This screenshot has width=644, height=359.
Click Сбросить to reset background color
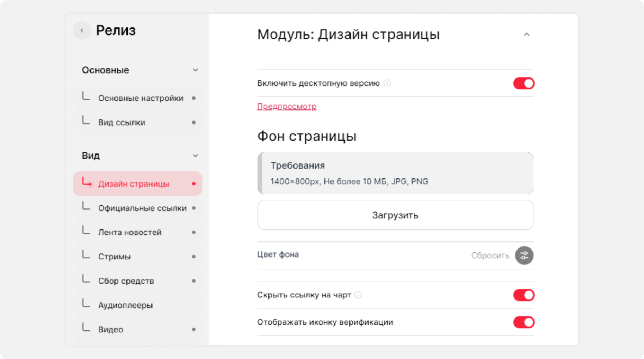pyautogui.click(x=490, y=256)
